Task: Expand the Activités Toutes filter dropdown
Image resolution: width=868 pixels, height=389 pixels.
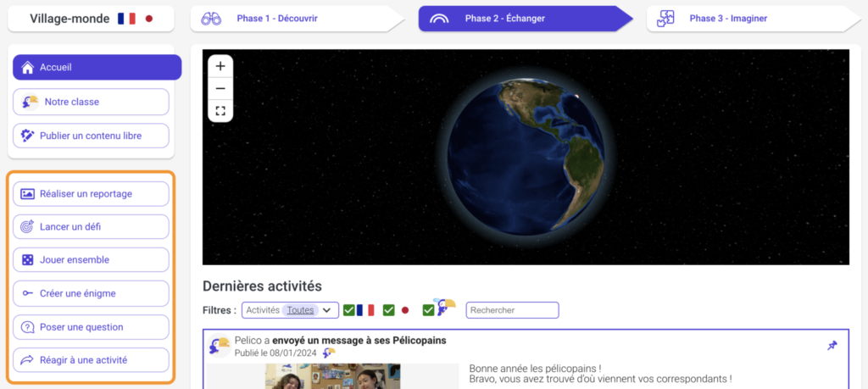Action: pyautogui.click(x=290, y=310)
